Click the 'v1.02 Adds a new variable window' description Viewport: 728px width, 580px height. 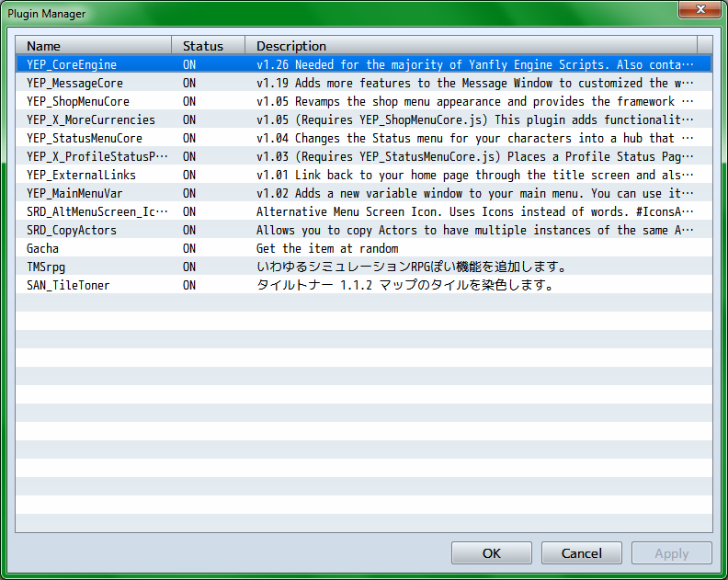coord(475,193)
